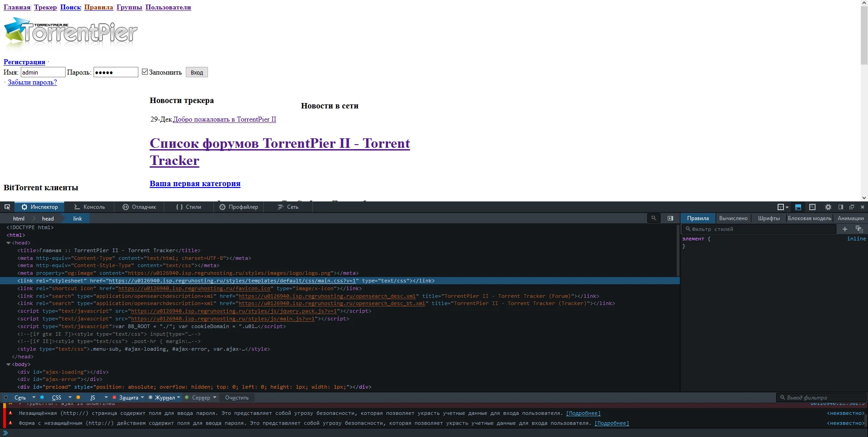Switch to the Консоль tab
The width and height of the screenshot is (868, 437).
[90, 207]
